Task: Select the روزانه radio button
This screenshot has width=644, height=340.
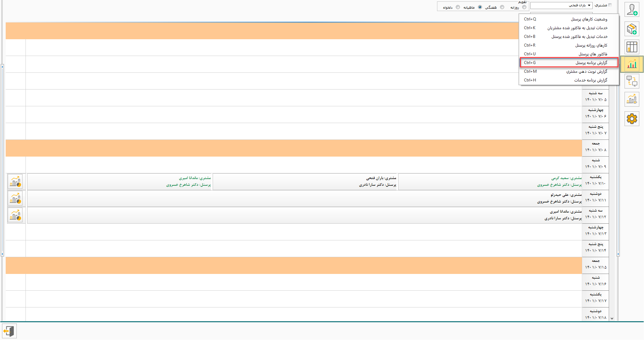Action: coord(524,7)
